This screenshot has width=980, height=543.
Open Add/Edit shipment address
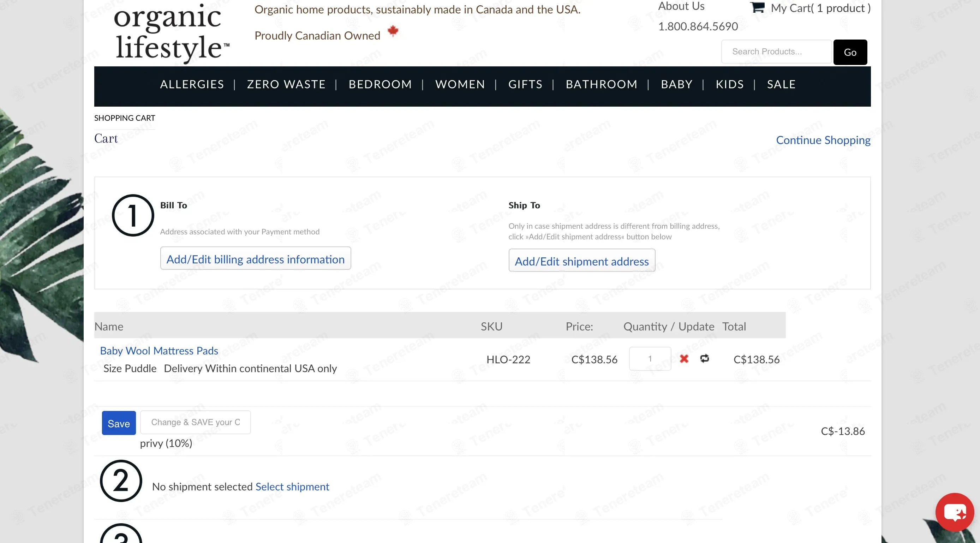tap(582, 261)
